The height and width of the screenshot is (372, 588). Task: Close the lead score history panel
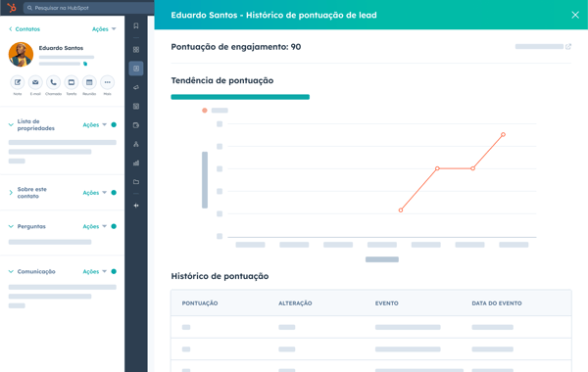click(575, 15)
